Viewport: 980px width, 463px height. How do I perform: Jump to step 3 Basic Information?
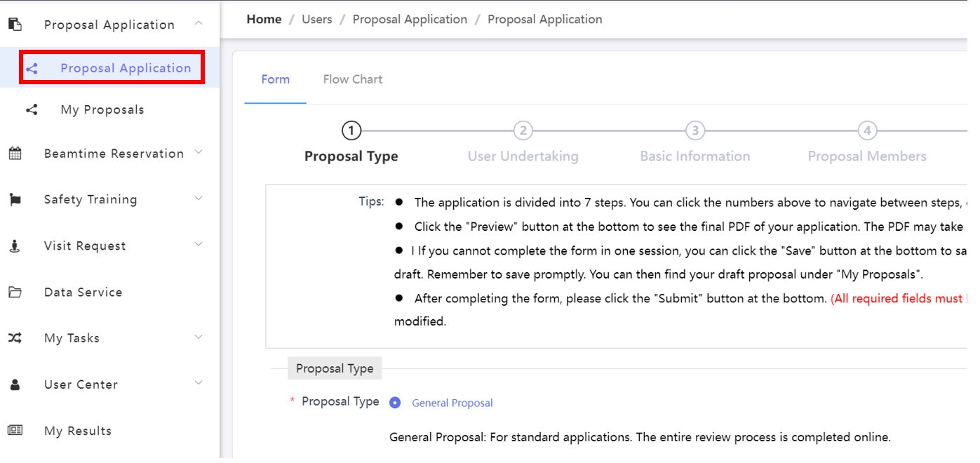[694, 131]
